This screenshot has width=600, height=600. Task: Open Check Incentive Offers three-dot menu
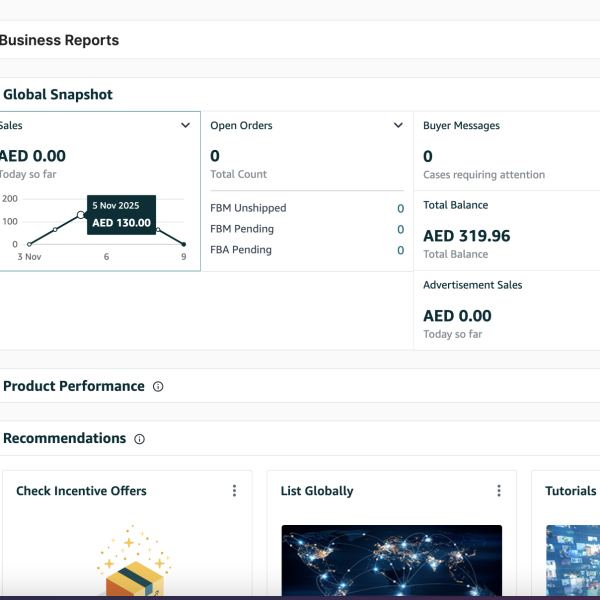pyautogui.click(x=234, y=491)
